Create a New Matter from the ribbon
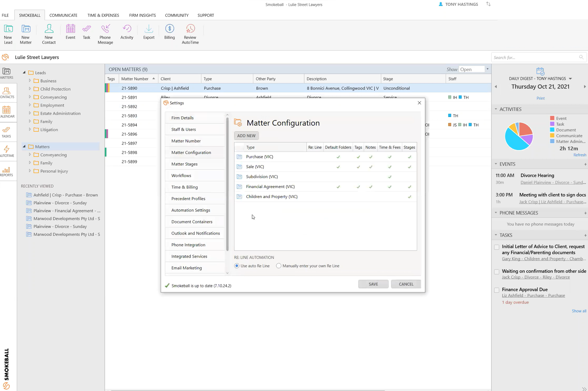588x391 pixels. point(26,34)
